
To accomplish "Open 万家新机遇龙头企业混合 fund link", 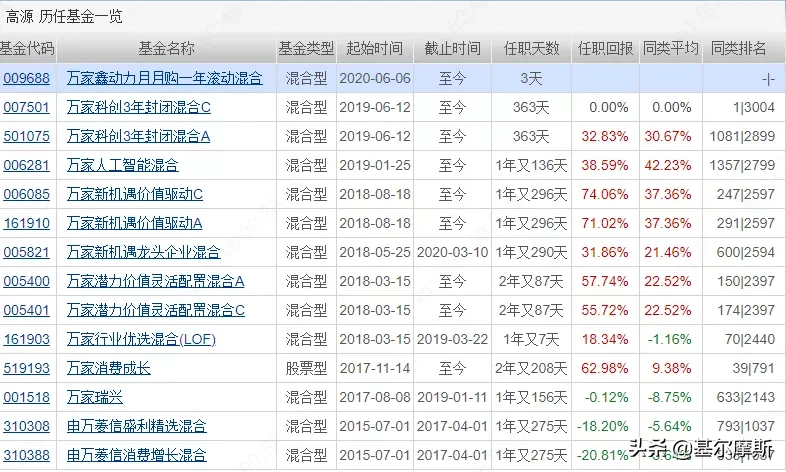I will [144, 252].
